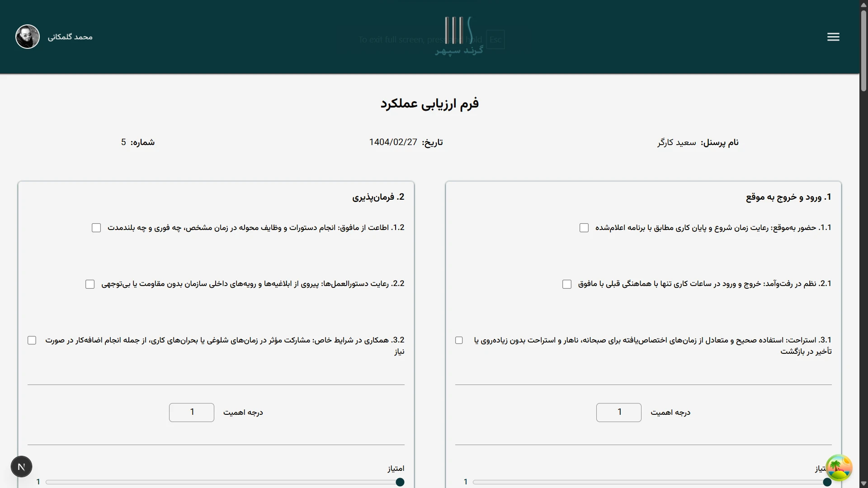Check item 3.1 استراحت checkbox

point(459,340)
